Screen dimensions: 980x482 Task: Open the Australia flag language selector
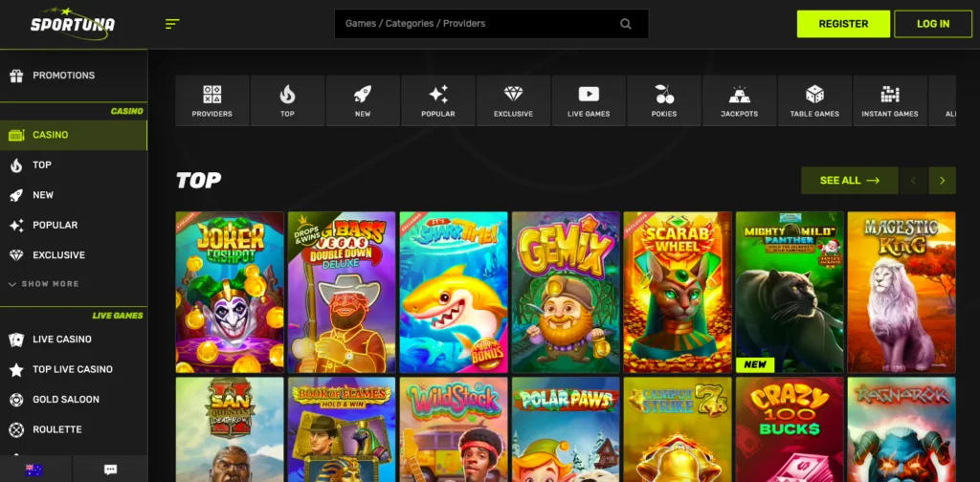(33, 471)
